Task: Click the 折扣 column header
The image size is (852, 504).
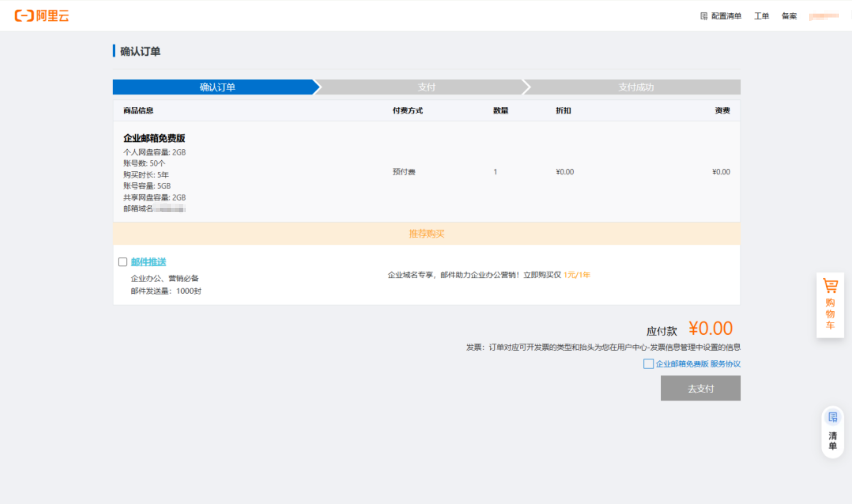Action: 563,110
